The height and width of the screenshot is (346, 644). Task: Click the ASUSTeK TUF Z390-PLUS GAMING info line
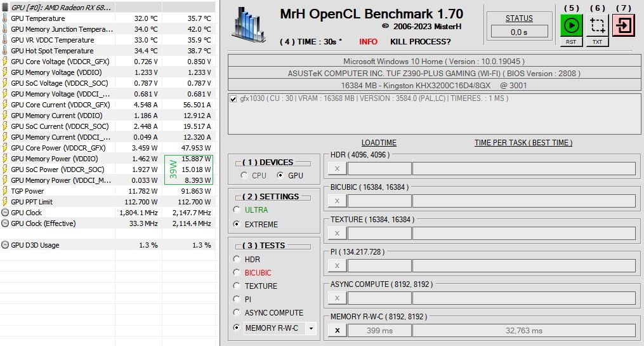(434, 73)
